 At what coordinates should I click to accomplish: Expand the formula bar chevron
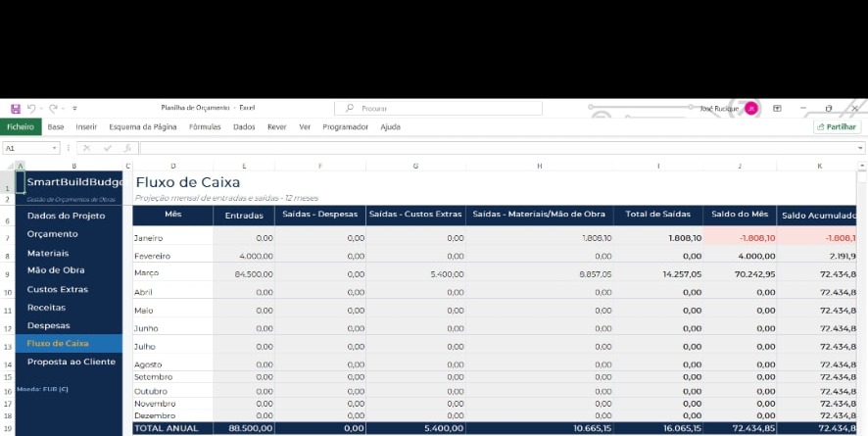(860, 148)
